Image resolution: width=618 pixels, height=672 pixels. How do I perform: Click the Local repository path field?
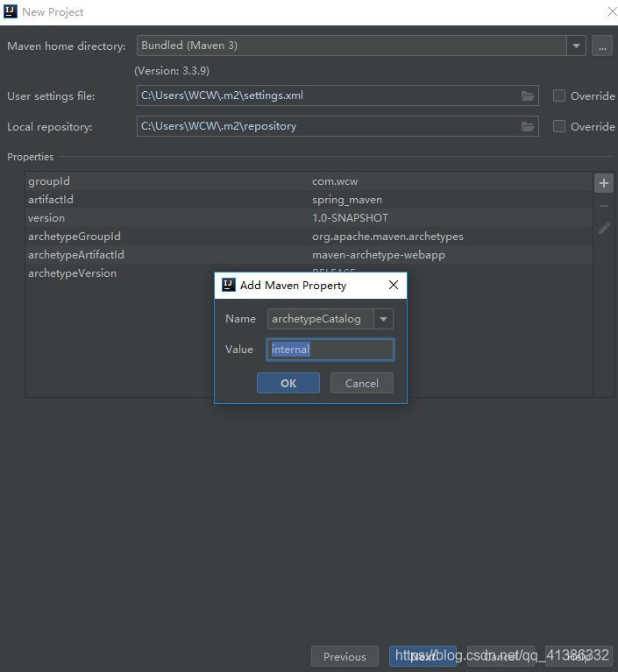coord(337,126)
